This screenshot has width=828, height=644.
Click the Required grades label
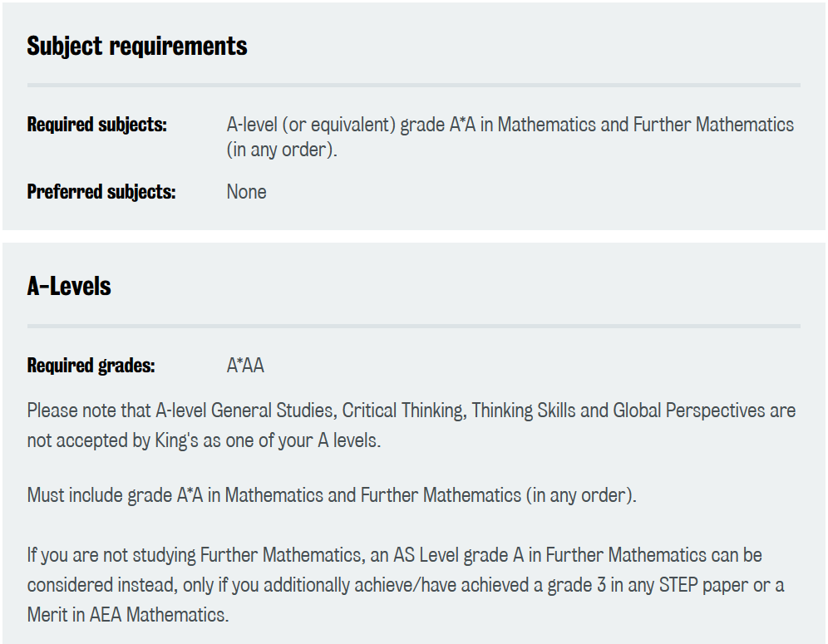point(91,366)
